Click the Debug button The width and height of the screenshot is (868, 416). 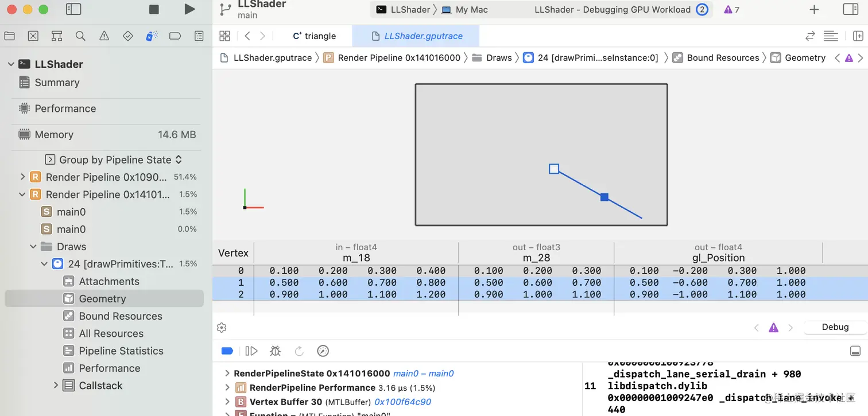(834, 327)
